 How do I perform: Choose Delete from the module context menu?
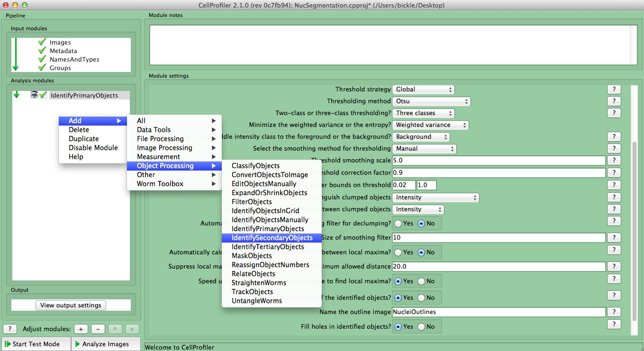tap(93, 130)
